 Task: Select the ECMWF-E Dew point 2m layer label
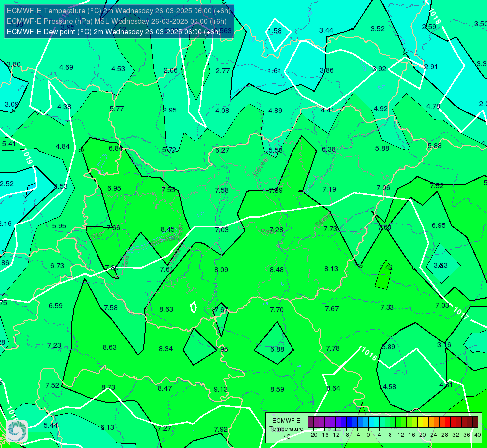[x=114, y=32]
